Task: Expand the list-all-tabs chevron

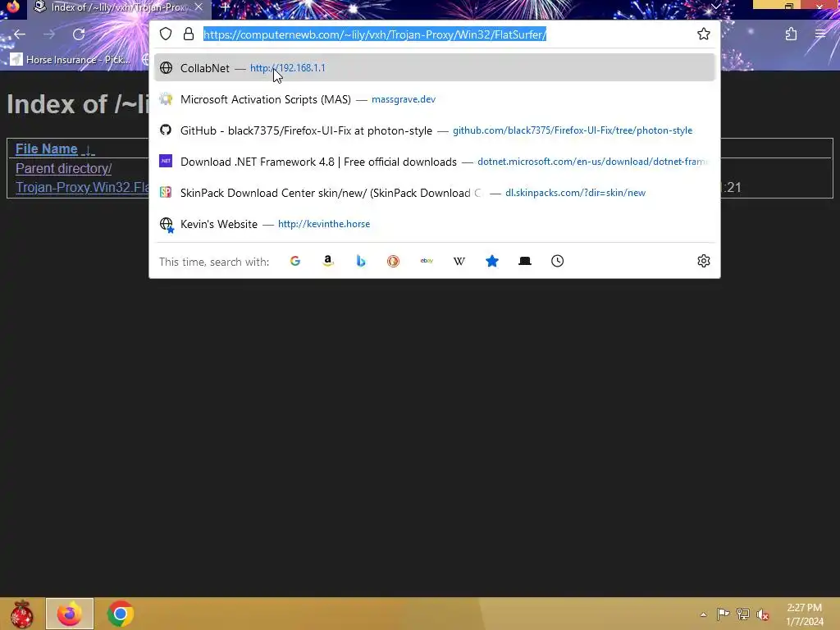Action: (x=715, y=7)
